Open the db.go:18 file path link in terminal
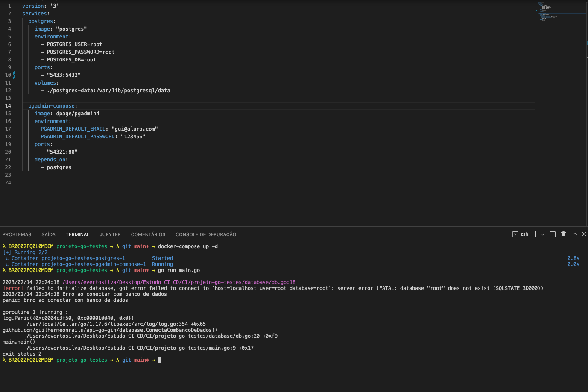 pos(179,282)
